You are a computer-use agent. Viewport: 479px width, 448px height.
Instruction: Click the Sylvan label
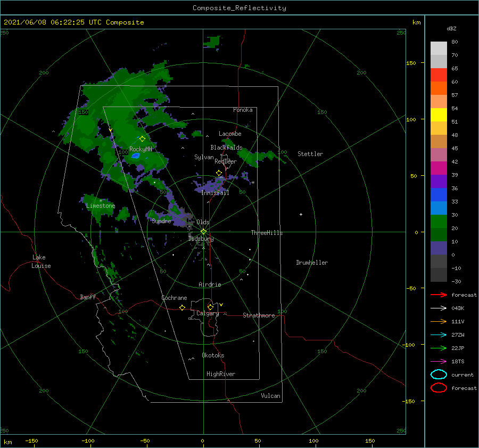click(x=204, y=157)
